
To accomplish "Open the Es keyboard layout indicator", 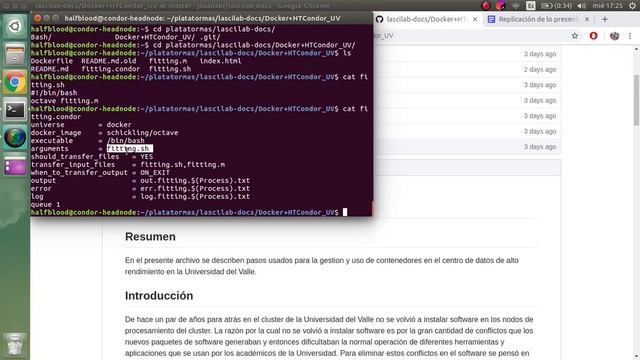I will [531, 6].
